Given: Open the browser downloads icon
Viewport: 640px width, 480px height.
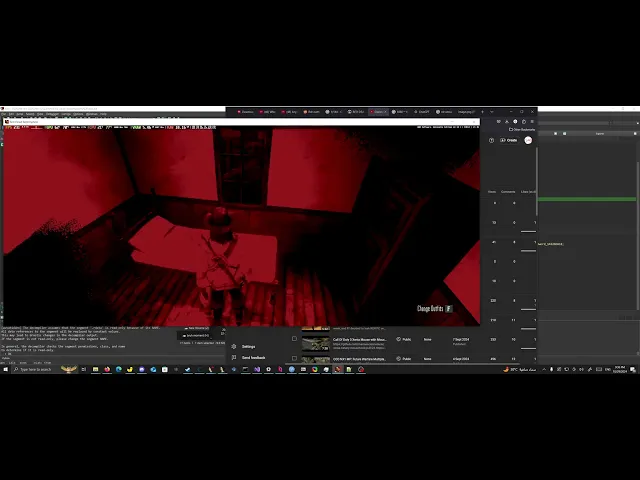Looking at the screenshot, I should click(507, 122).
